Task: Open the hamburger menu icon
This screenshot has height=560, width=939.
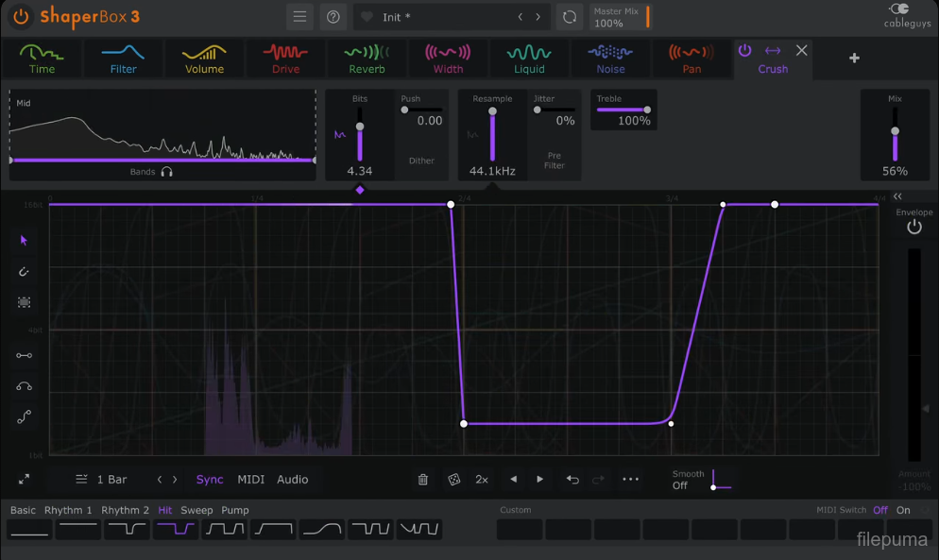Action: tap(299, 17)
